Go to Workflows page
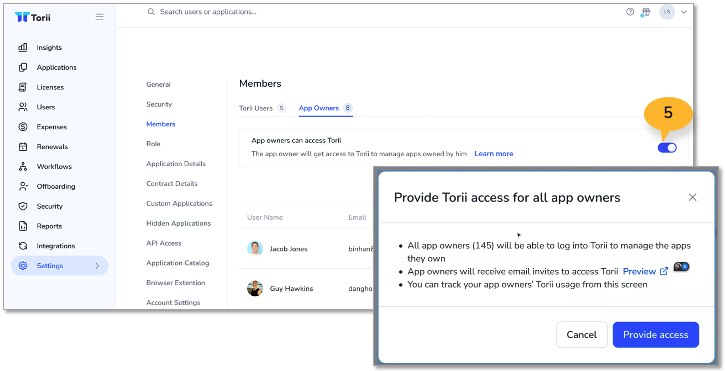Screen dimensions: 725x371 click(x=54, y=167)
